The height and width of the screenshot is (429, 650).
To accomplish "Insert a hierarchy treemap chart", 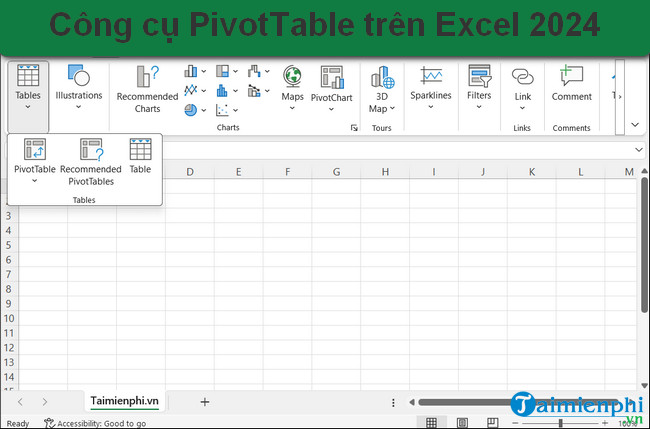I will 223,71.
